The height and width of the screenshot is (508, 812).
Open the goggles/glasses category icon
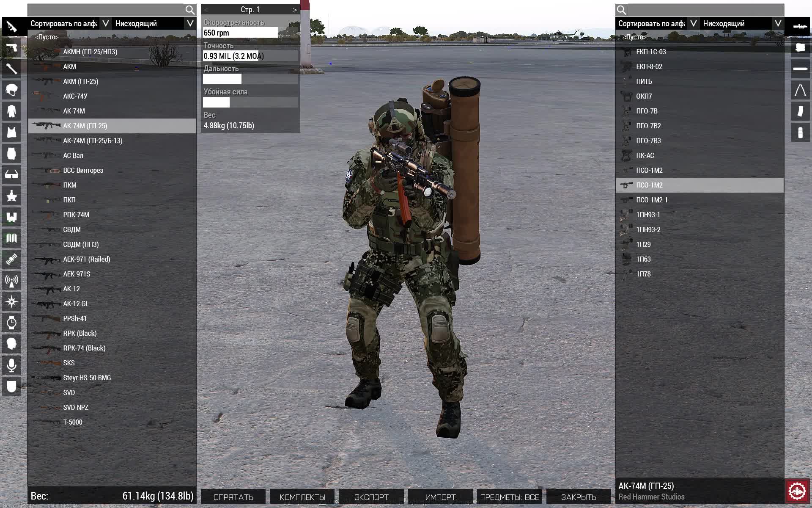pyautogui.click(x=11, y=174)
